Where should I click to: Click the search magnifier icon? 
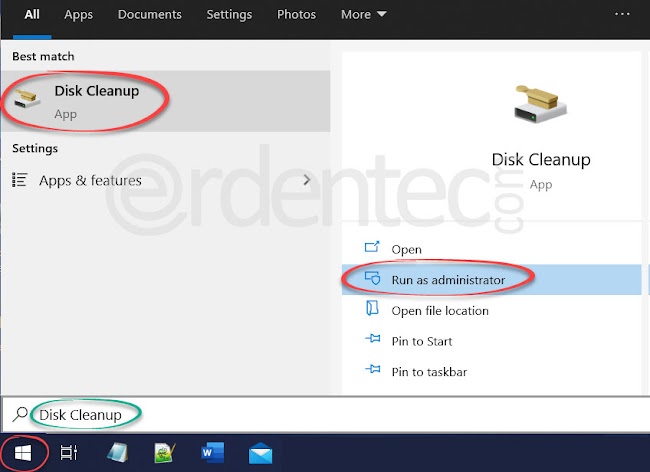[x=19, y=414]
